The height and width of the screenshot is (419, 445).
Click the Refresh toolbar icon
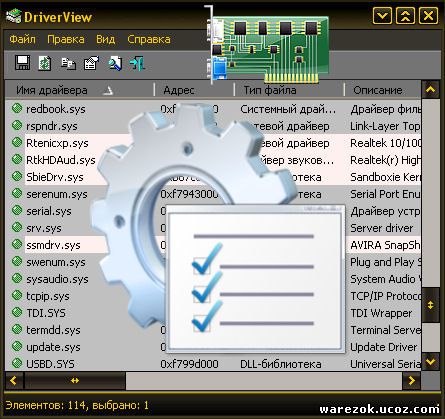(x=45, y=63)
